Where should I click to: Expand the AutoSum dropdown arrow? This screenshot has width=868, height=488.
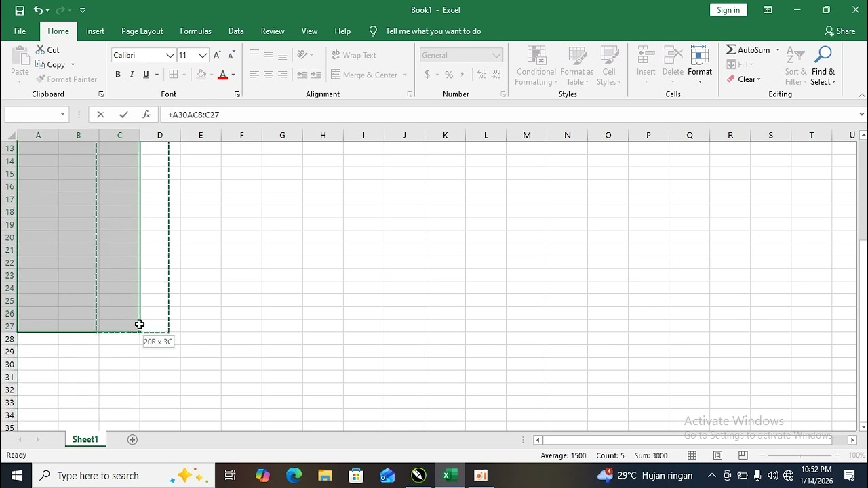click(778, 50)
